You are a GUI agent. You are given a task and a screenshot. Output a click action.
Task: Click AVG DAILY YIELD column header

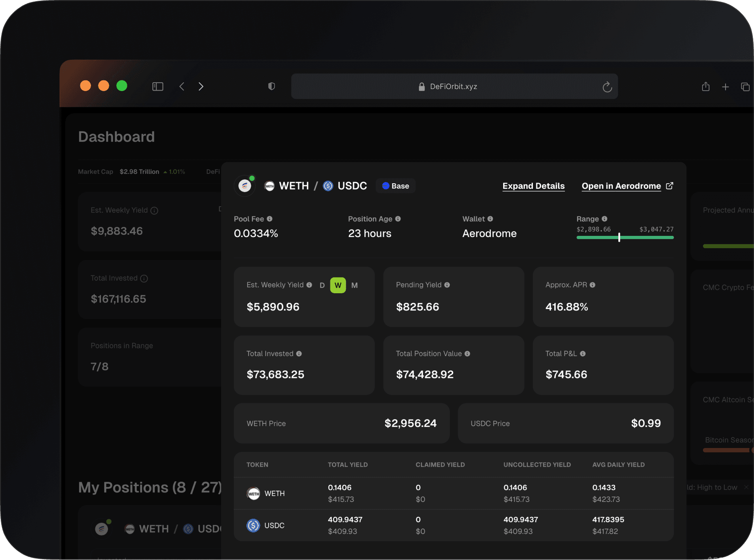coord(619,465)
